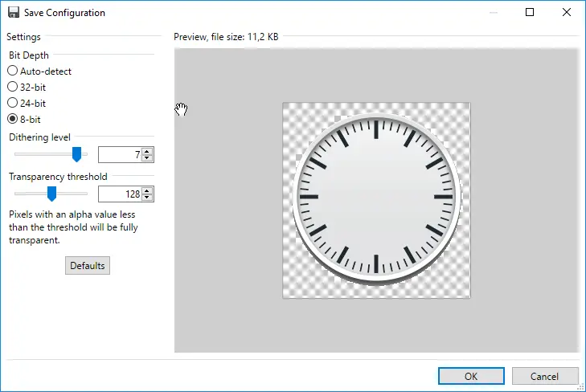Viewport: 586px width, 392px height.
Task: Choose the 32-bit radio button
Action: 13,87
